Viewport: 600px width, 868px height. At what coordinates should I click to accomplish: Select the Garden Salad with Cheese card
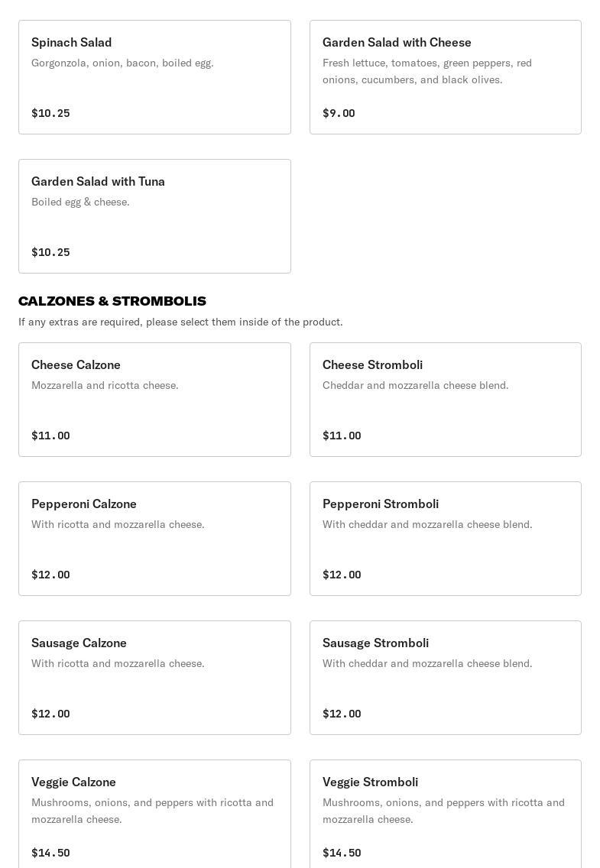(x=445, y=77)
